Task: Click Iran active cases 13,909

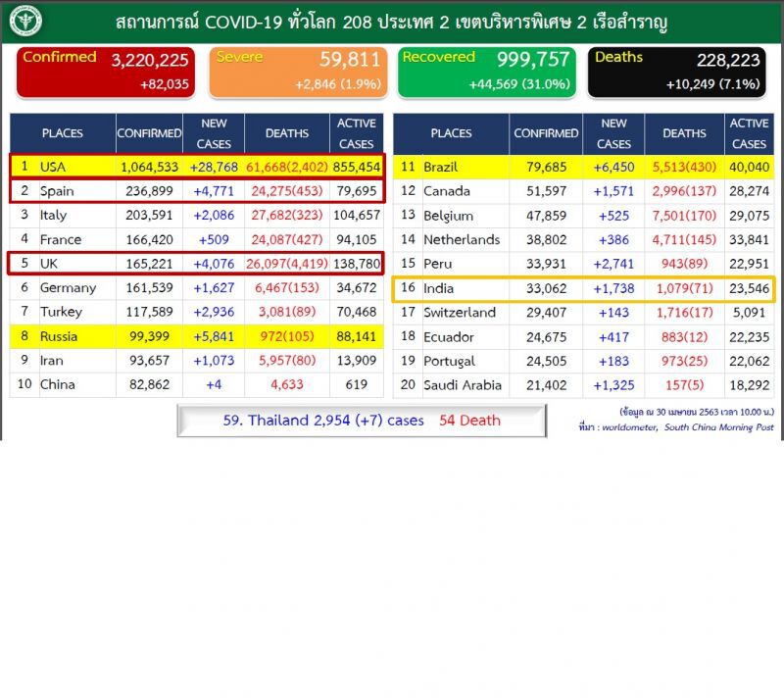Action: coord(357,360)
